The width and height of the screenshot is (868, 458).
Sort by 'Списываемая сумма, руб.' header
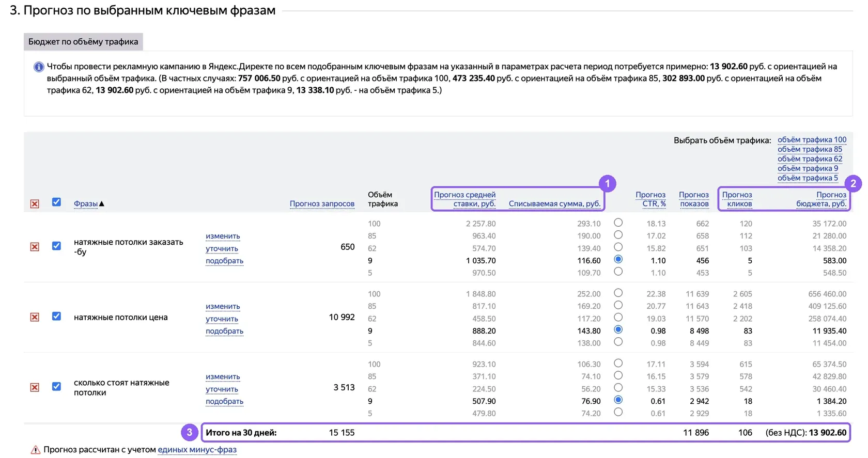(x=554, y=204)
